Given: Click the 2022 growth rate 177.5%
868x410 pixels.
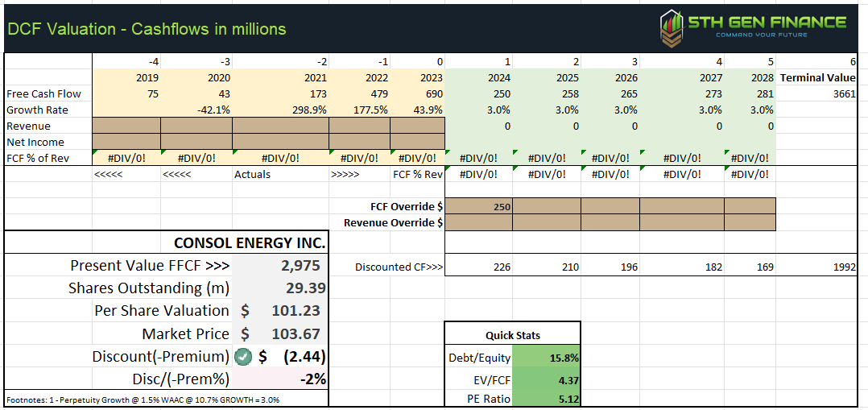Looking at the screenshot, I should coord(370,110).
